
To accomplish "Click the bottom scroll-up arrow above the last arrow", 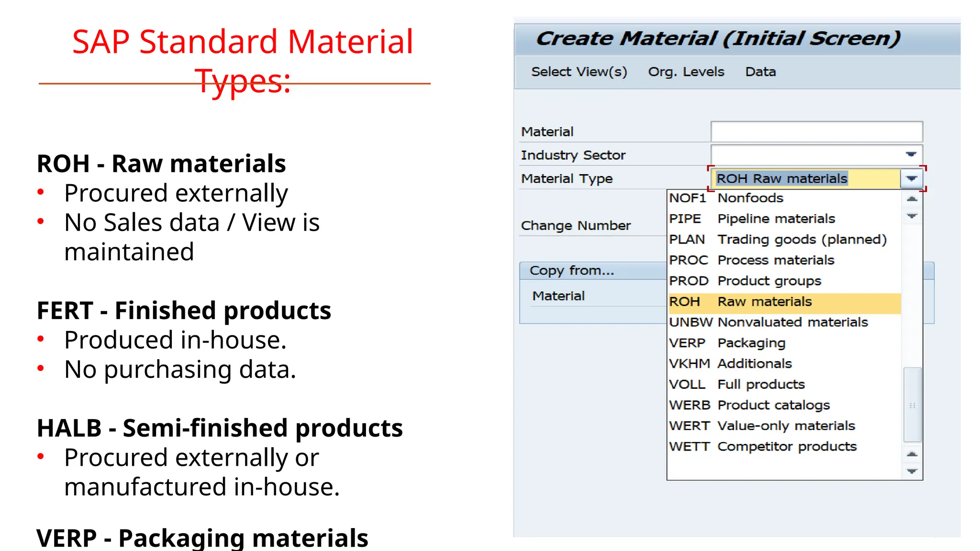I will coord(912,454).
